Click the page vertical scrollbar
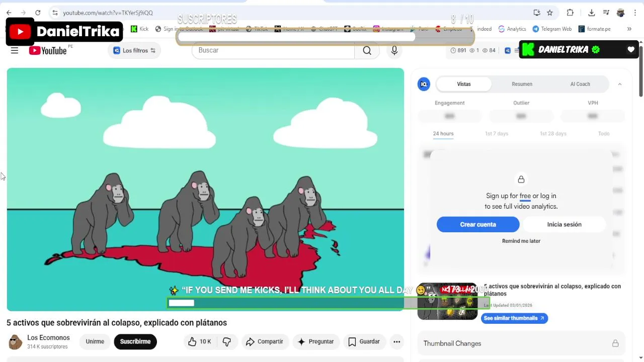The width and height of the screenshot is (644, 362). [x=641, y=70]
